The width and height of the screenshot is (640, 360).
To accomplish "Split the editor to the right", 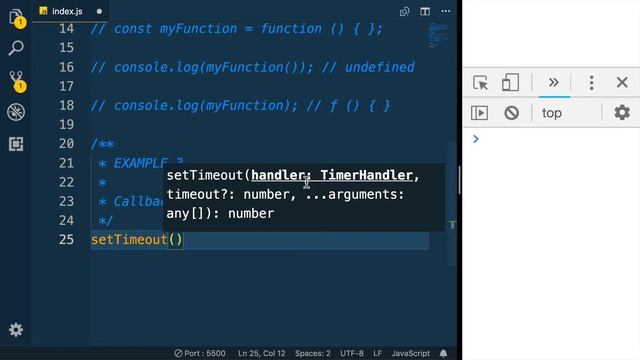I will point(425,11).
